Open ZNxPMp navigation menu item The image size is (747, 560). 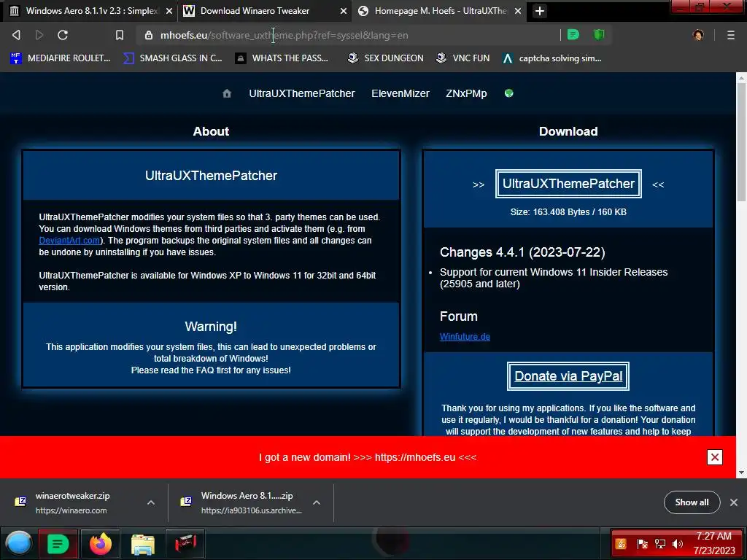466,93
